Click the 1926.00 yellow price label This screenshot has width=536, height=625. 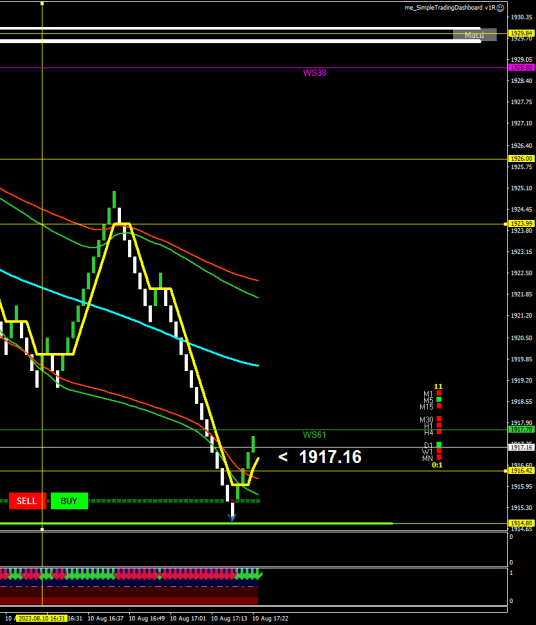click(x=522, y=159)
